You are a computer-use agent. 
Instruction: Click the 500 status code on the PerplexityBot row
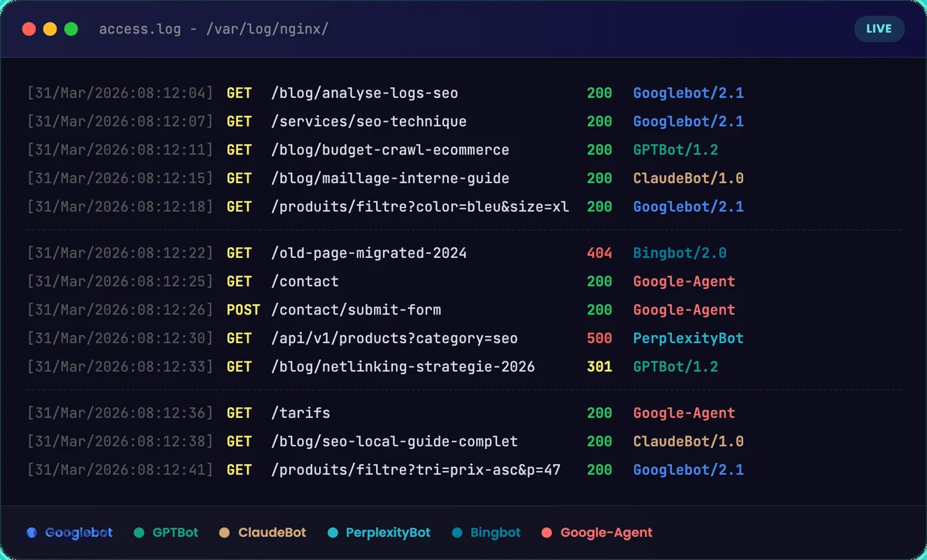click(599, 338)
